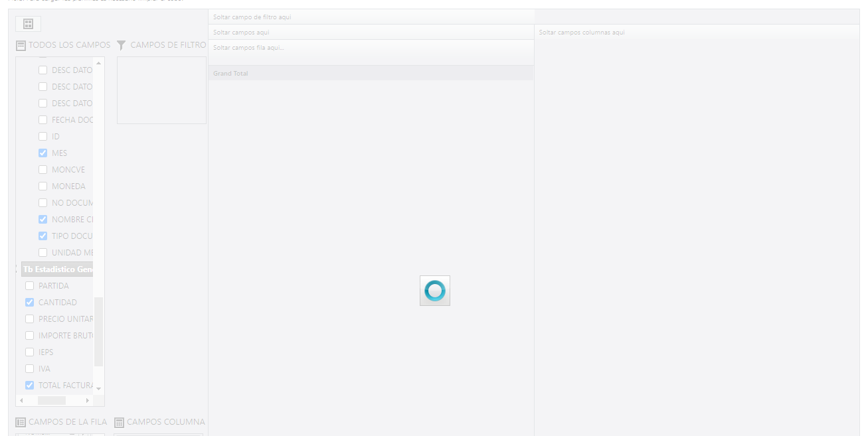Click the CAMPOS DE FILTRO funnel icon
The height and width of the screenshot is (436, 868).
pyautogui.click(x=121, y=45)
